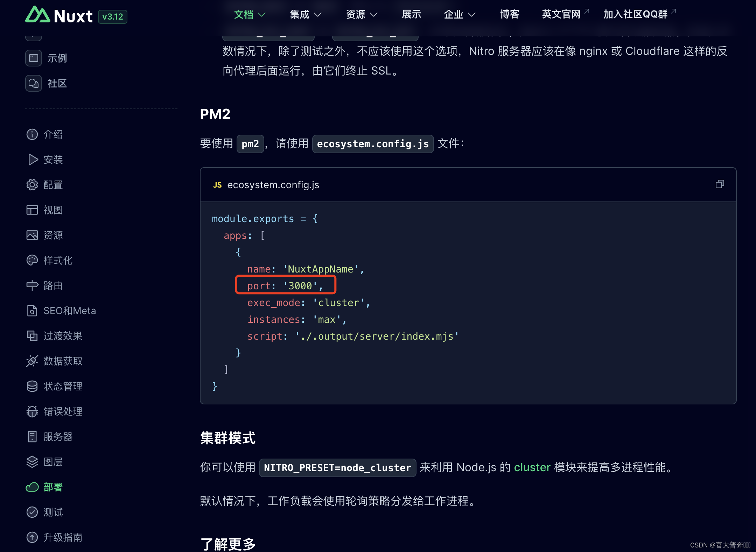Image resolution: width=756 pixels, height=552 pixels.
Task: Click the 路由 signpost icon
Action: (32, 285)
